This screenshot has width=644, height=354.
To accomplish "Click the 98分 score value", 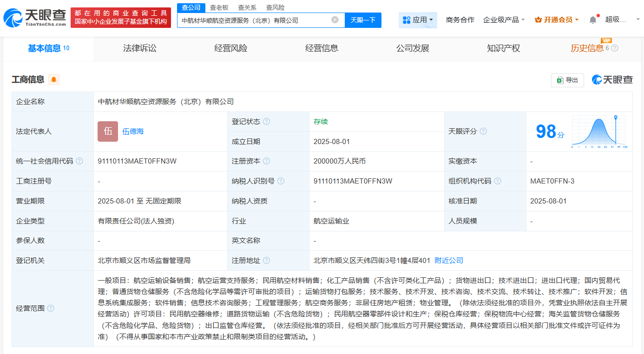I will (x=550, y=131).
